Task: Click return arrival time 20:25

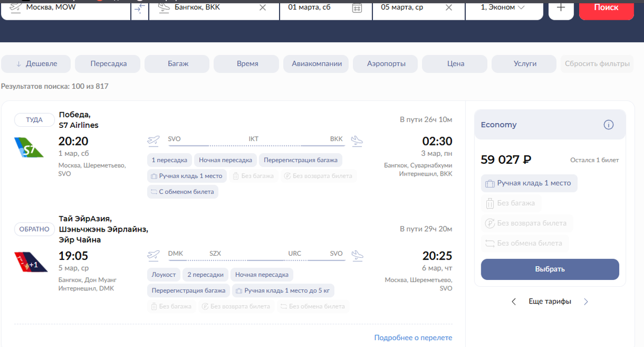Action: pos(437,256)
